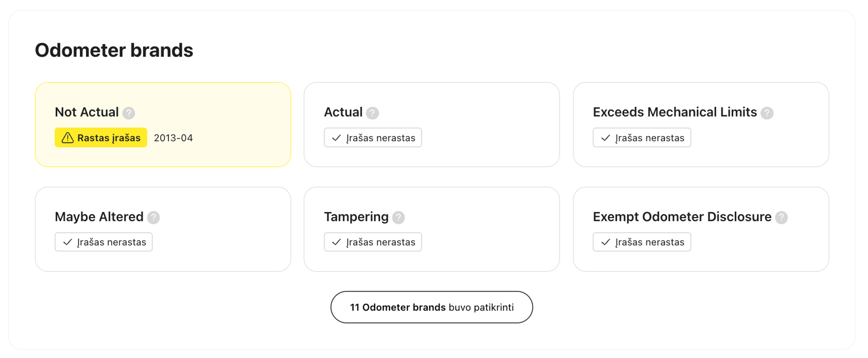Click the warning triangle icon in Rastas įrašas
Screen dimensions: 868x358
[67, 138]
